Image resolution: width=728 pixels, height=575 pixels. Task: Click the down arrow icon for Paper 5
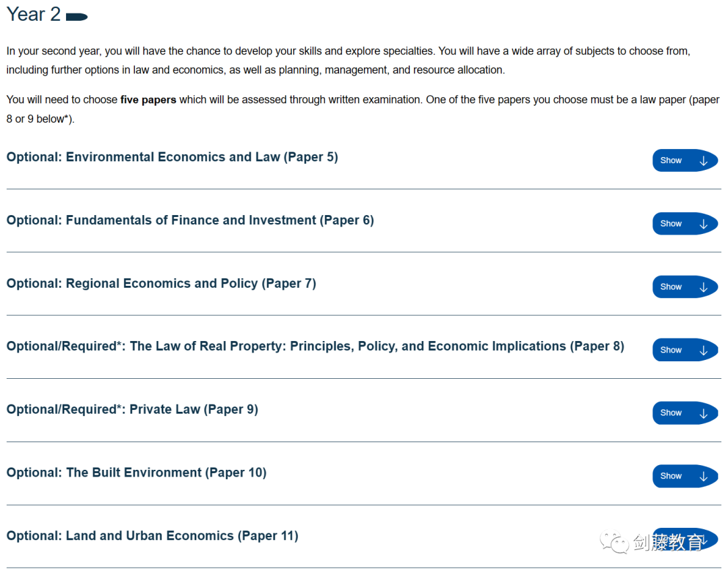click(703, 160)
